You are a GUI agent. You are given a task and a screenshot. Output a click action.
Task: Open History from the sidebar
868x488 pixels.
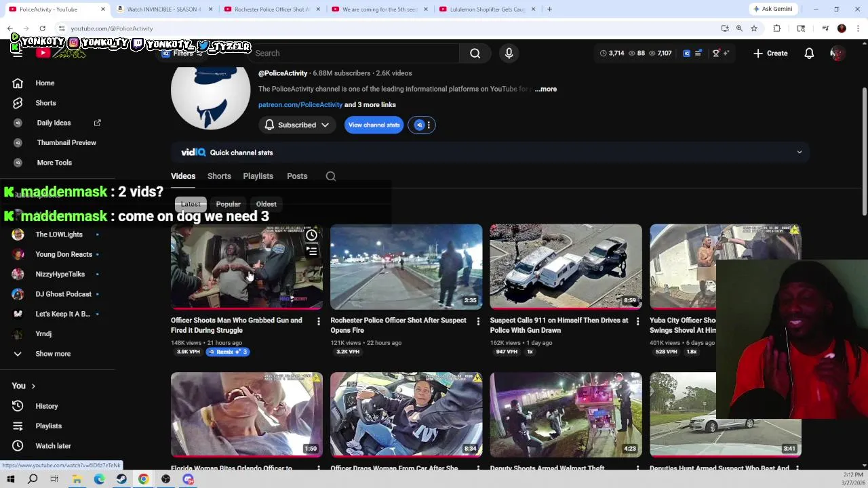pos(47,406)
